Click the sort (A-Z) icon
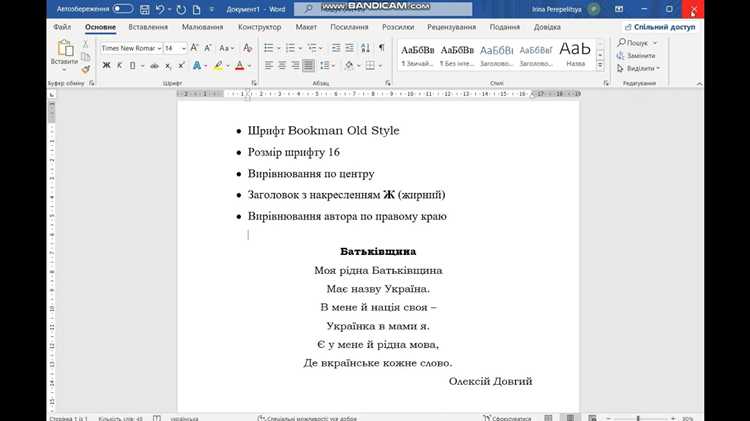 point(365,48)
